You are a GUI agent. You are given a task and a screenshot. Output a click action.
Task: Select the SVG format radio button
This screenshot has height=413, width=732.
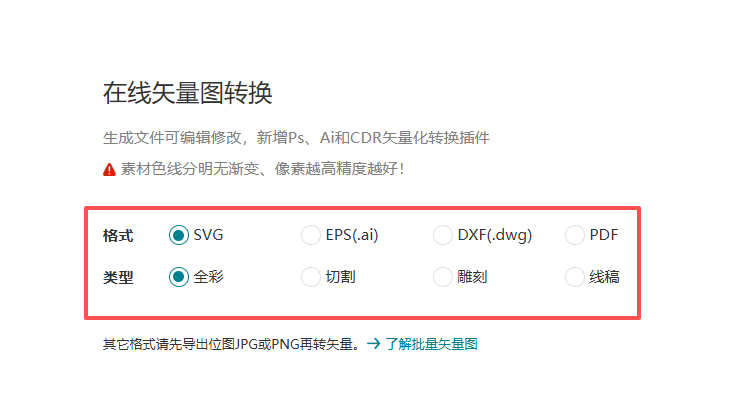click(178, 235)
